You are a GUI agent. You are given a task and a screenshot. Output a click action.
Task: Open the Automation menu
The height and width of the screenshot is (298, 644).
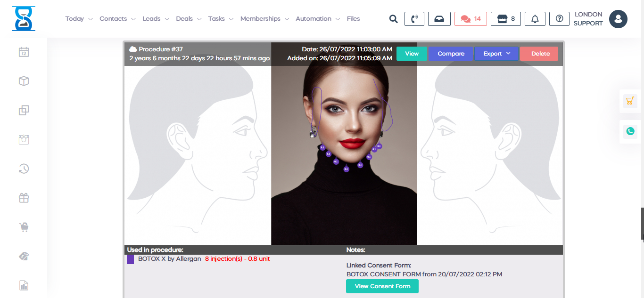click(x=314, y=18)
